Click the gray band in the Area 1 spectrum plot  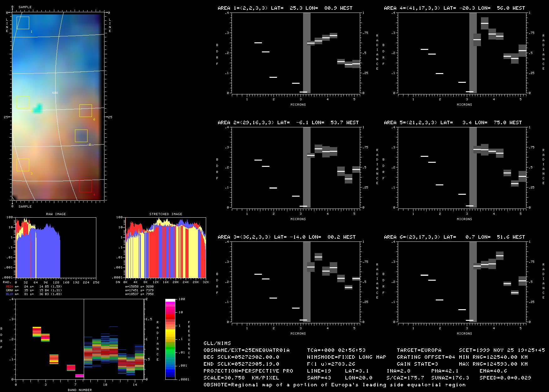coord(307,53)
